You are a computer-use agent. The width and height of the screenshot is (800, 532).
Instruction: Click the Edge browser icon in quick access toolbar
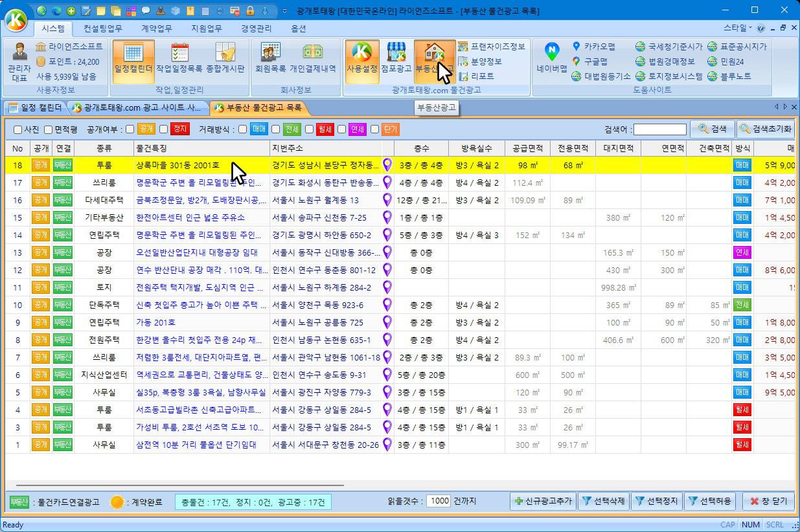pyautogui.click(x=56, y=11)
